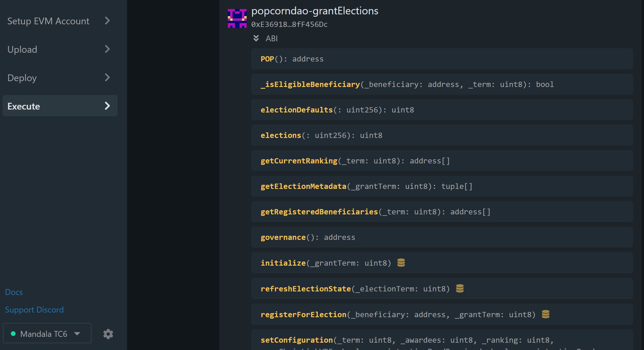This screenshot has width=644, height=350.
Task: Click the popcorndao contract identicon
Action: 237,18
